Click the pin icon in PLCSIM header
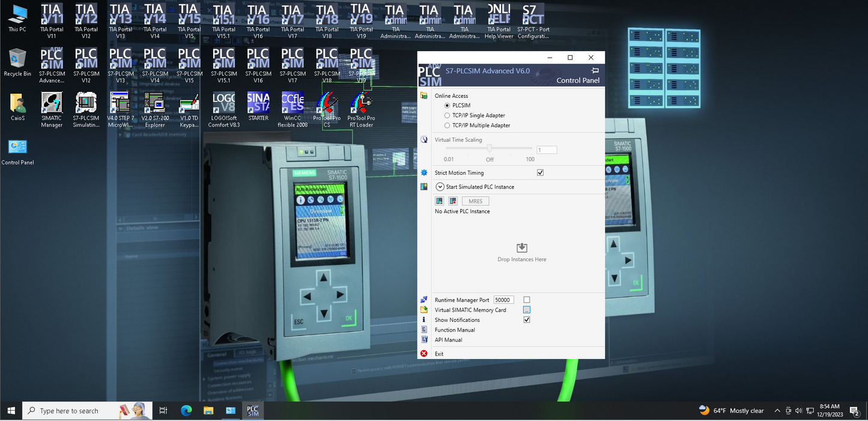Screen dimensions: 868x421 pos(595,70)
